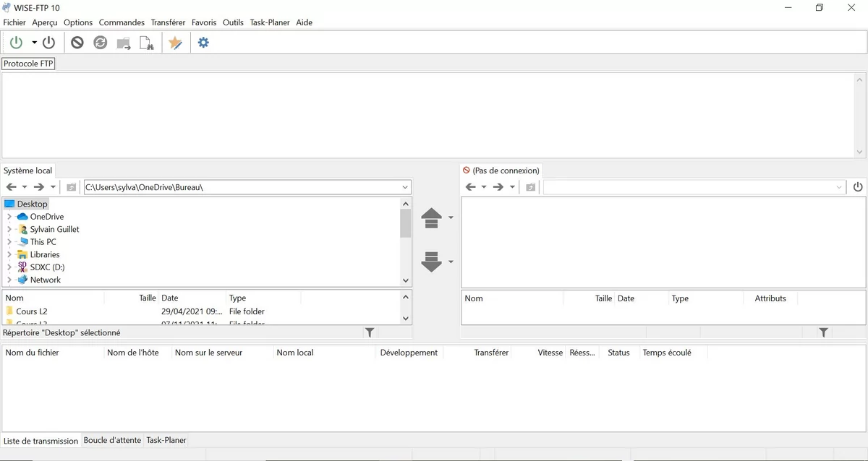Image resolution: width=868 pixels, height=461 pixels.
Task: Click the abort (crossed circle) toolbar icon
Action: [77, 43]
